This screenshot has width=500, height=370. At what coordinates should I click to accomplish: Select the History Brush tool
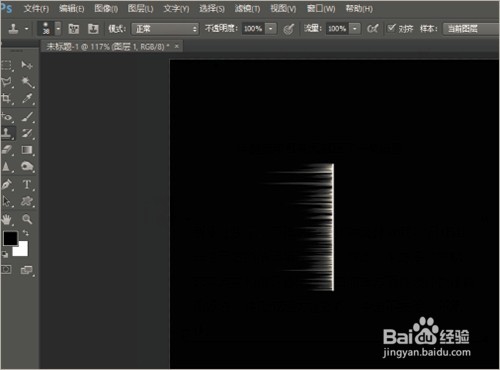tap(27, 133)
